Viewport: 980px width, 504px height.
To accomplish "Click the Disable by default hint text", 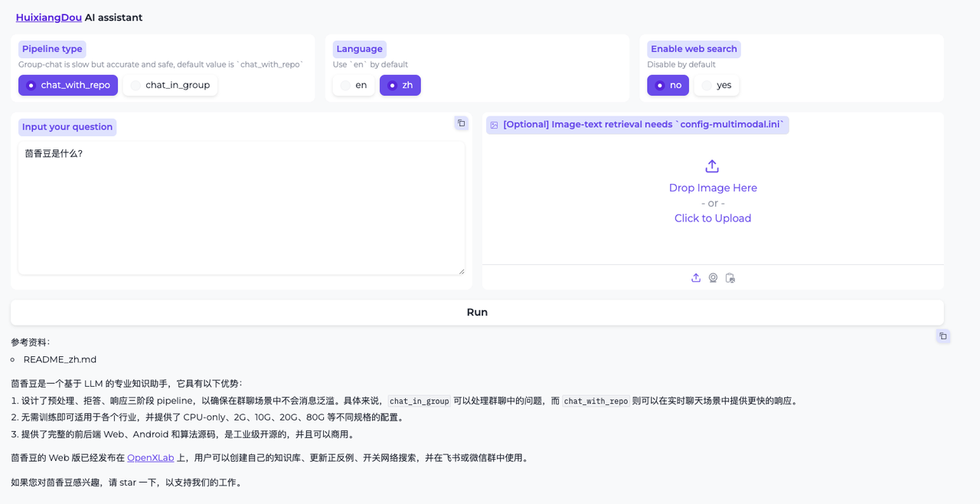I will 681,64.
